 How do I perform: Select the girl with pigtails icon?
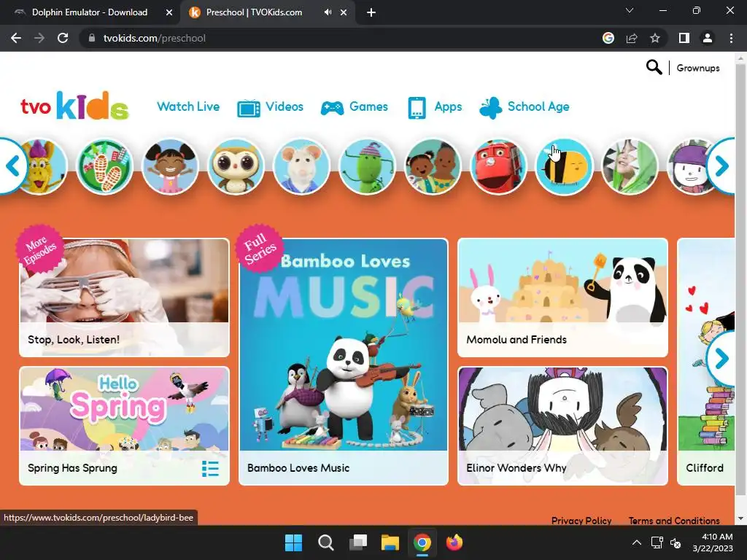point(170,166)
